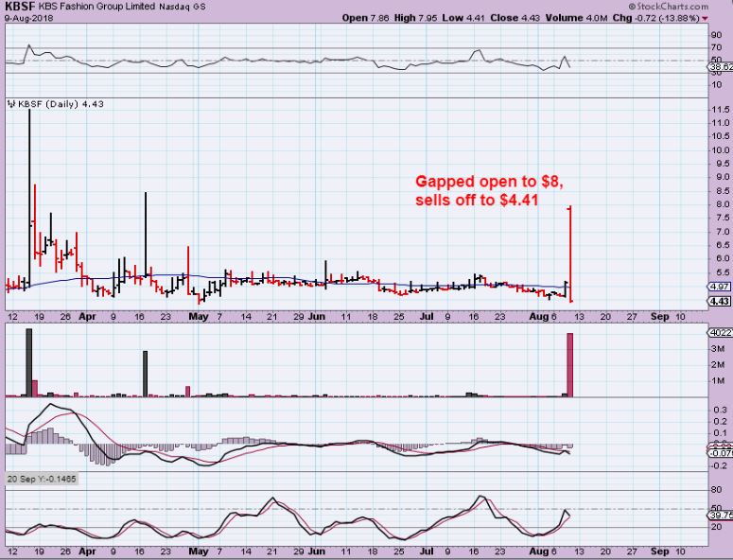Screen dimensions: 733x560
Task: Click the Nasdaq GS exchange label
Action: [182, 7]
